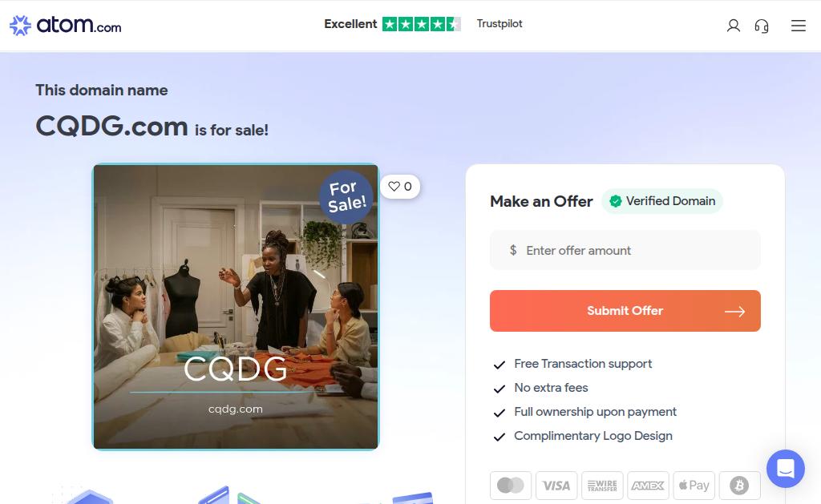Open the headset support icon
Screen dimensions: 821x504
(762, 26)
